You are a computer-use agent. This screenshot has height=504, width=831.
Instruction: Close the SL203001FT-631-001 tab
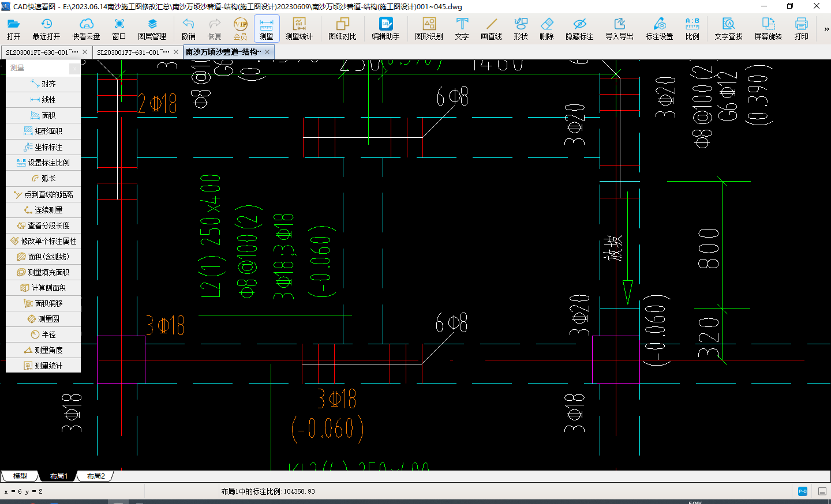click(176, 52)
